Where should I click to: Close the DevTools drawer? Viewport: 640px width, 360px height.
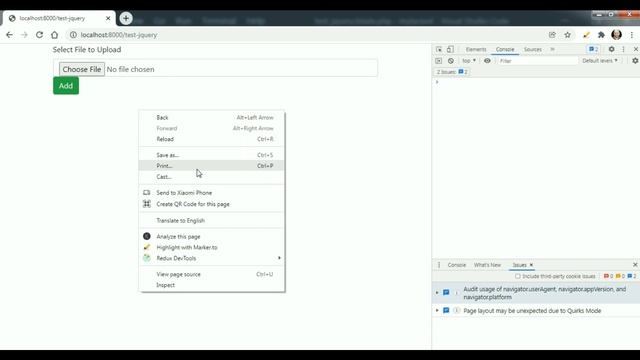[x=635, y=265]
